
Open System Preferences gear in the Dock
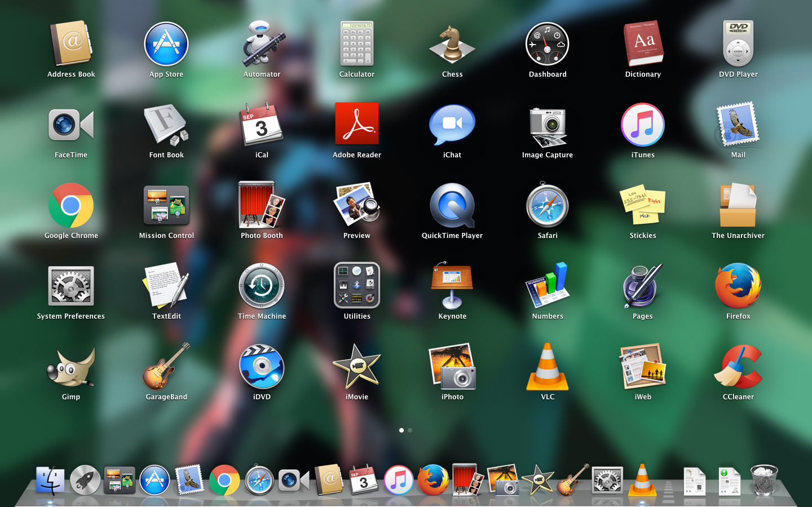pos(607,480)
